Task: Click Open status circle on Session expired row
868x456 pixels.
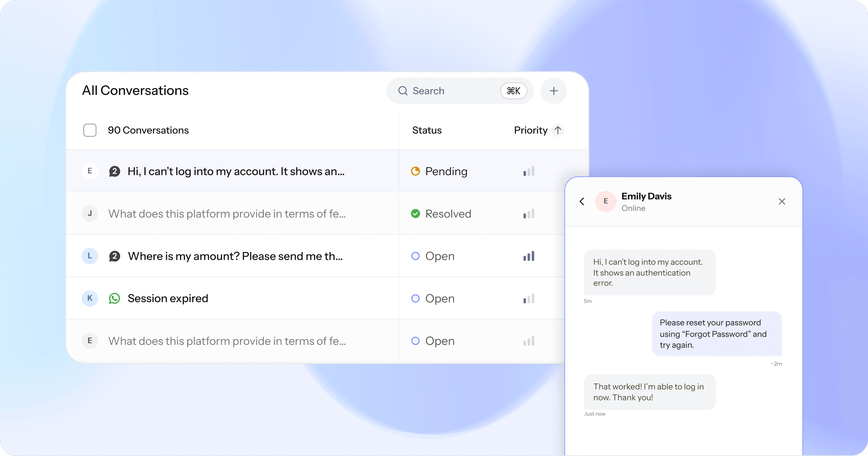Action: (x=415, y=298)
